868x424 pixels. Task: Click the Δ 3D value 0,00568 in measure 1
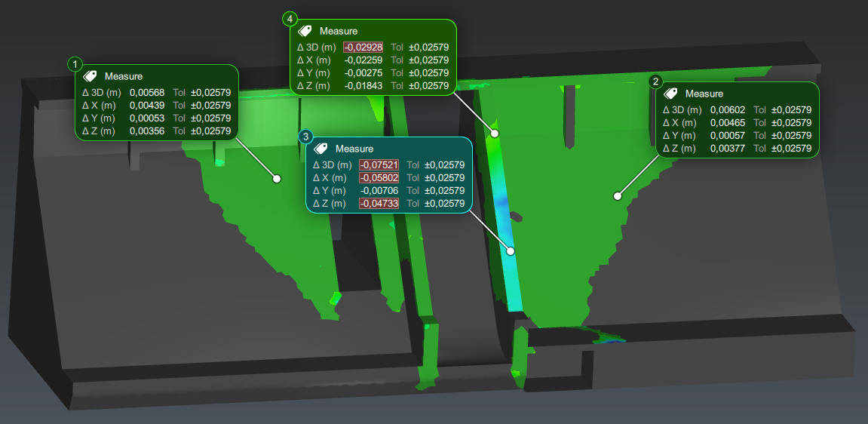[x=143, y=93]
